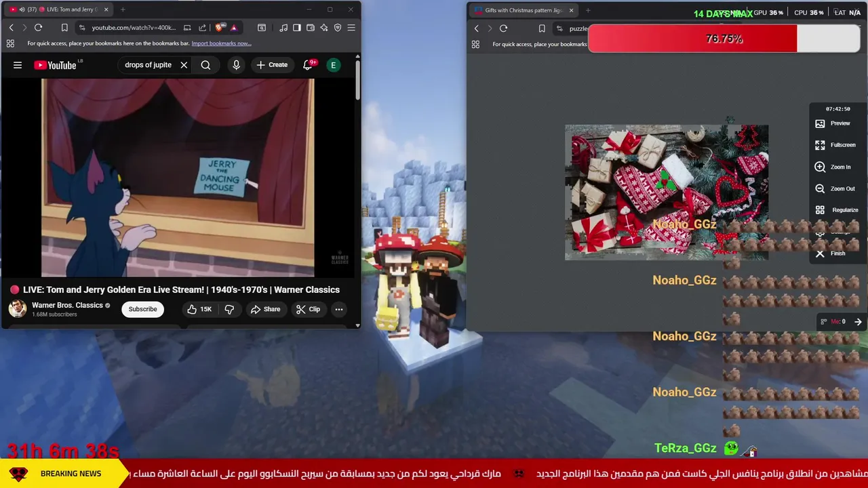Open apps grid on YouTube window bookmarks bar
868x488 pixels.
point(10,43)
